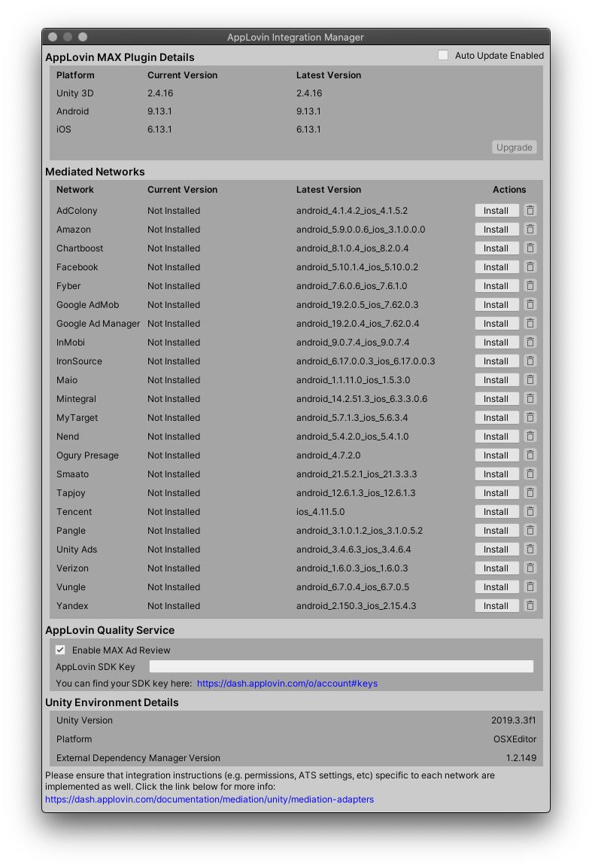Click Install next to Unity Ads

pyautogui.click(x=496, y=549)
